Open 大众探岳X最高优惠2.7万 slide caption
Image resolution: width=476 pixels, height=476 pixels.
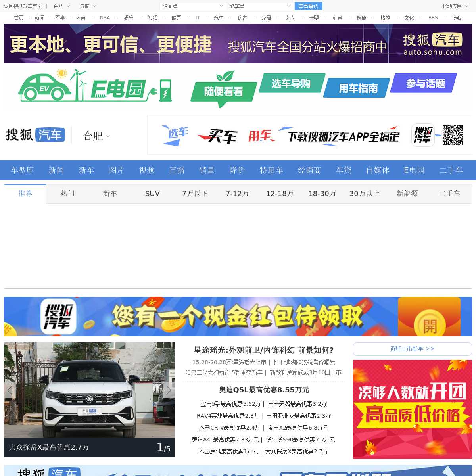49,447
